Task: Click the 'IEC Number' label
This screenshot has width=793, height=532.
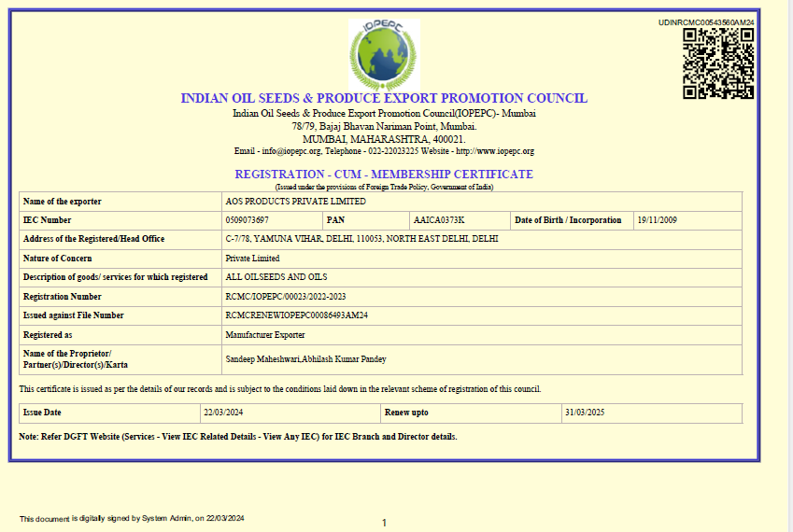Action: point(47,220)
